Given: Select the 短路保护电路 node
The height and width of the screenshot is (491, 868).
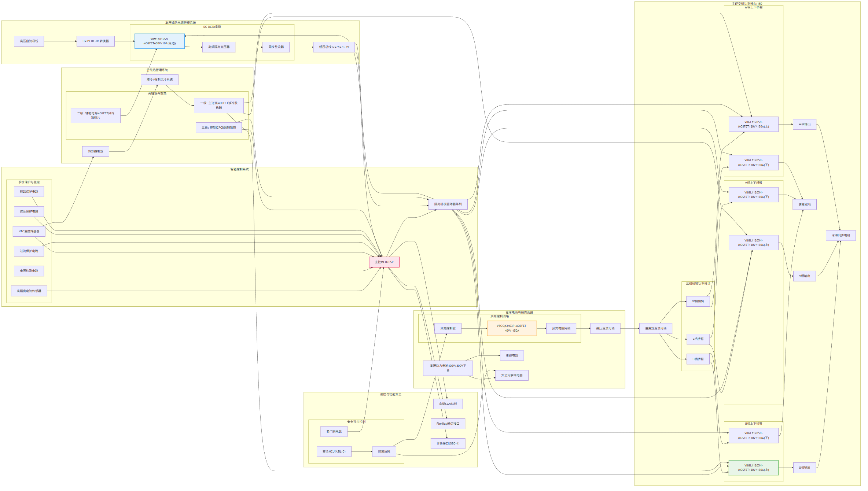Looking at the screenshot, I should pyautogui.click(x=29, y=192).
